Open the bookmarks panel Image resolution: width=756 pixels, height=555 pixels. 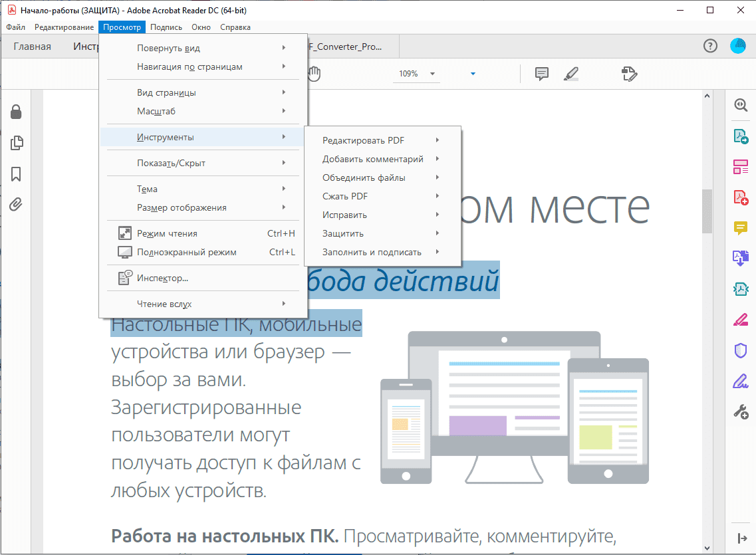tap(16, 174)
